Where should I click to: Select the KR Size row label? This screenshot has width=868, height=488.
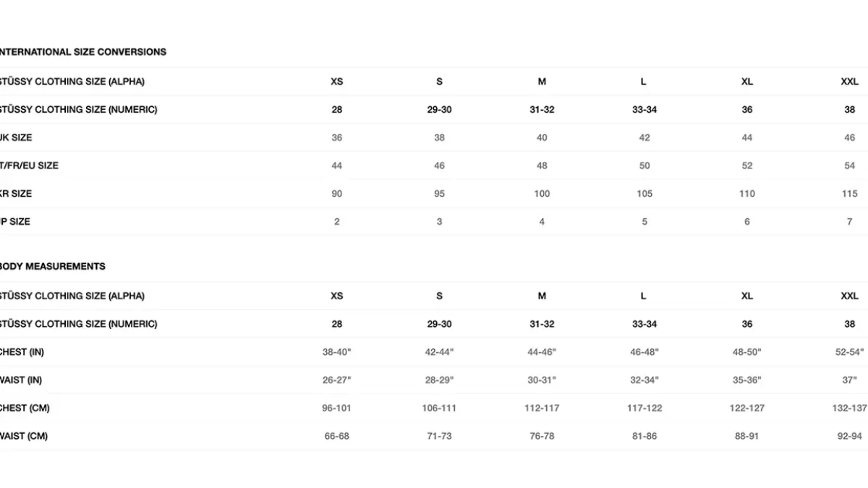pos(16,194)
